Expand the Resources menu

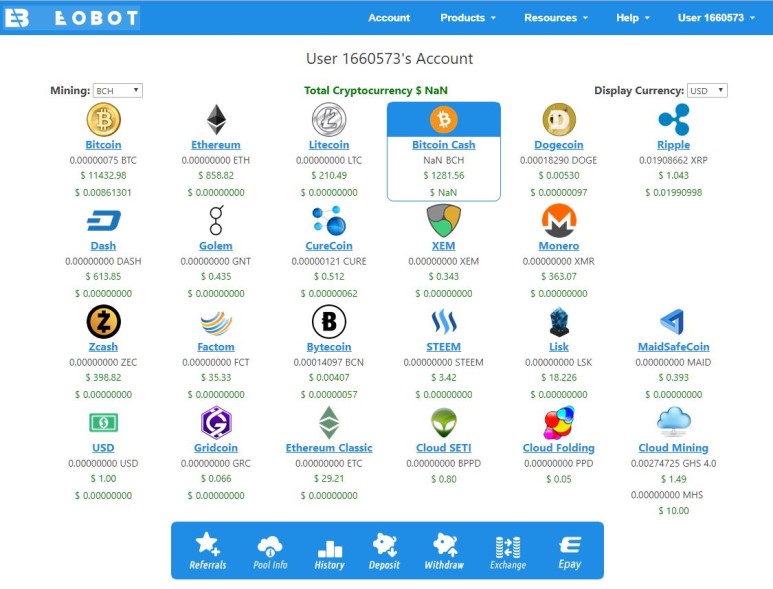(556, 18)
